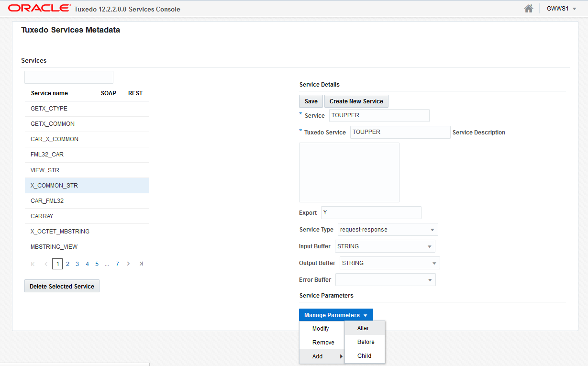Click the SOAP column header
The image size is (588, 366).
click(109, 93)
